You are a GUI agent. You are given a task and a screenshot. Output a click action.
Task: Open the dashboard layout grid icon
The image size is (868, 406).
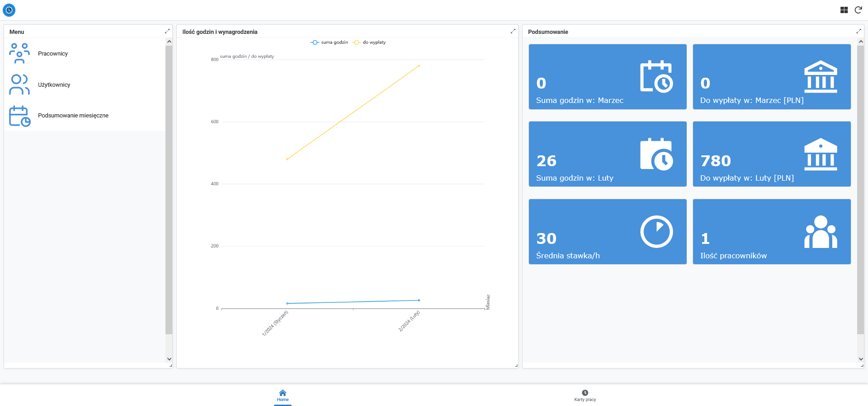844,10
